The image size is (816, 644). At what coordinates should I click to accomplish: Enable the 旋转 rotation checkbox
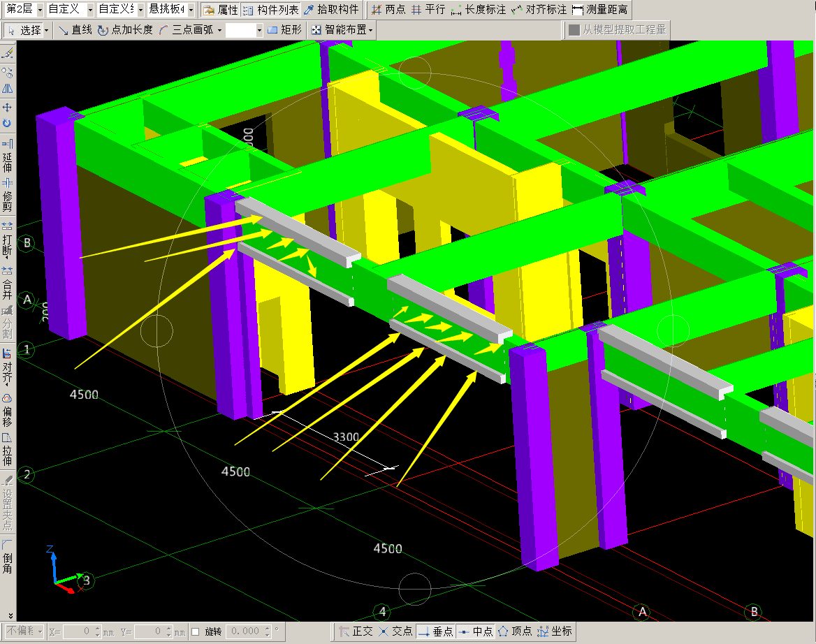click(x=196, y=631)
